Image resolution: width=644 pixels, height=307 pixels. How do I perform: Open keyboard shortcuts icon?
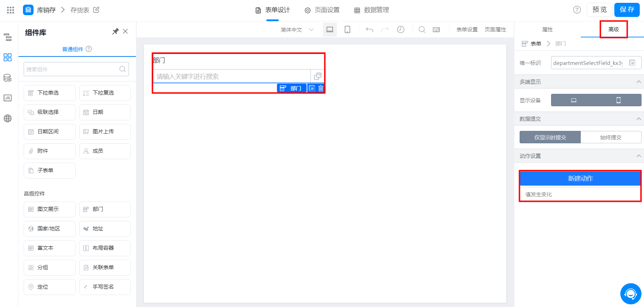click(x=437, y=30)
